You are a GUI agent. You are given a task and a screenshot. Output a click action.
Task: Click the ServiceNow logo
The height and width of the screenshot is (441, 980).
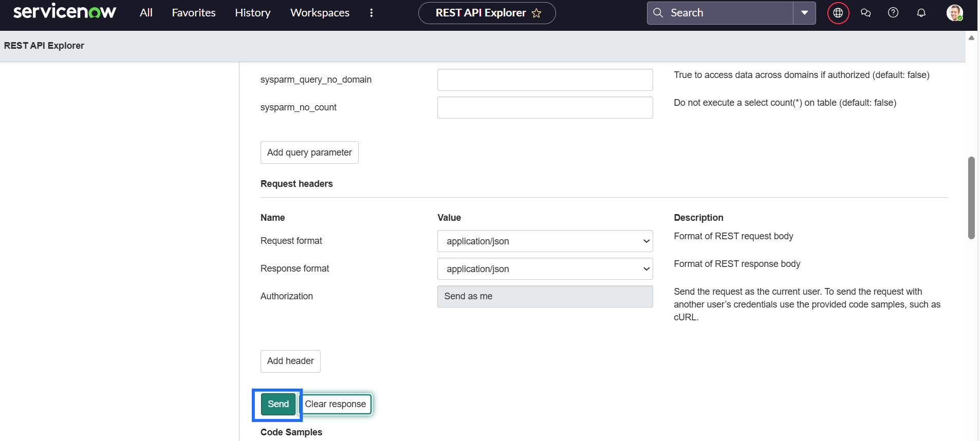pyautogui.click(x=65, y=12)
